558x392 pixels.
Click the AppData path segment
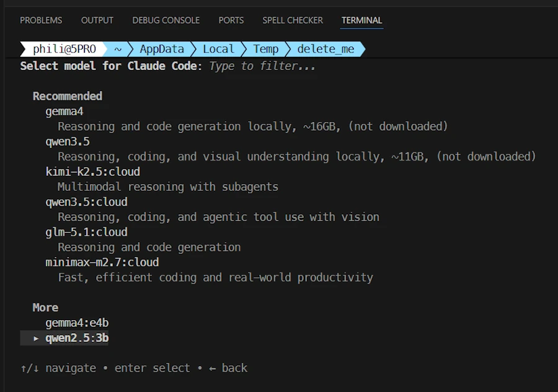[x=162, y=49]
